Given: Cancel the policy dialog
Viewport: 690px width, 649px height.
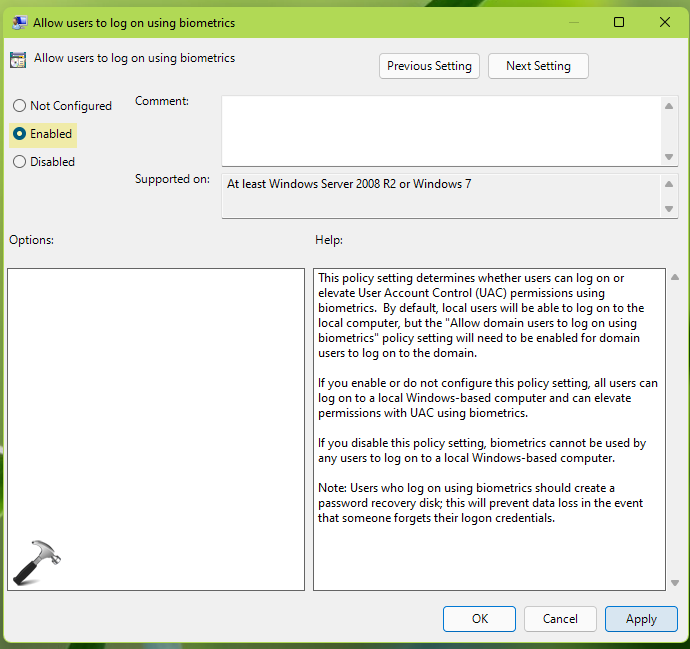Looking at the screenshot, I should point(560,619).
